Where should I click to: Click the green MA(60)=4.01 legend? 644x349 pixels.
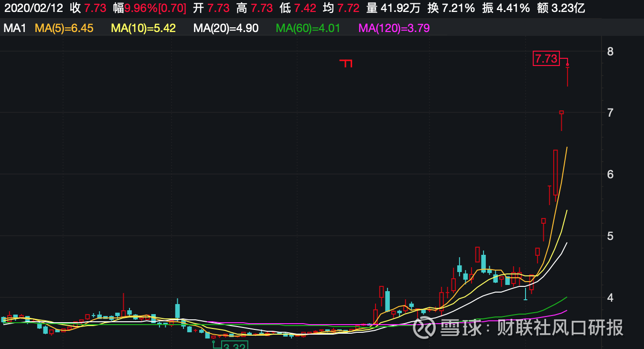click(x=308, y=28)
